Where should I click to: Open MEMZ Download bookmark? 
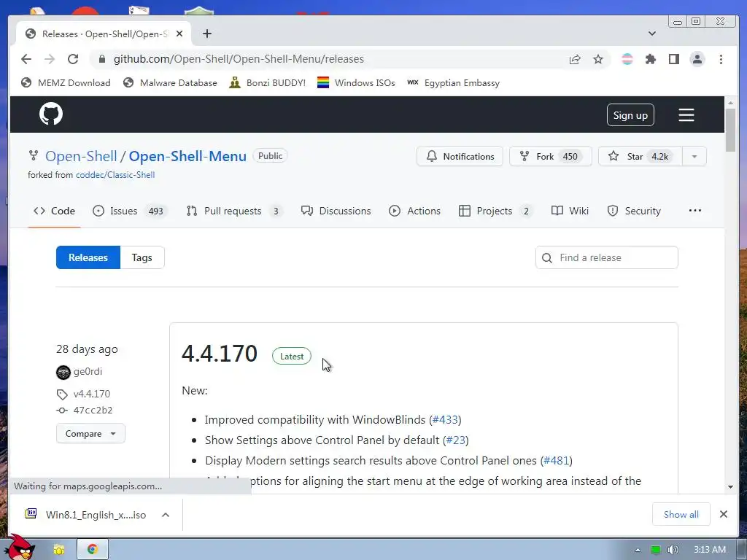click(66, 83)
